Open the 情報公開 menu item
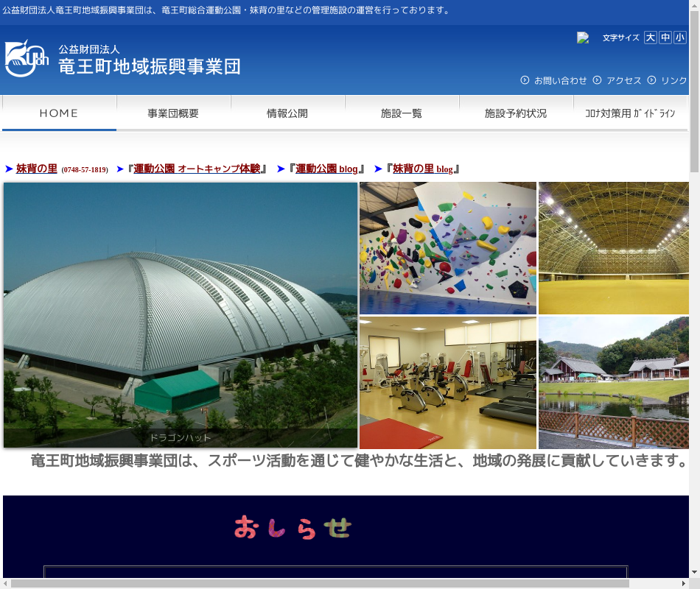 287,113
